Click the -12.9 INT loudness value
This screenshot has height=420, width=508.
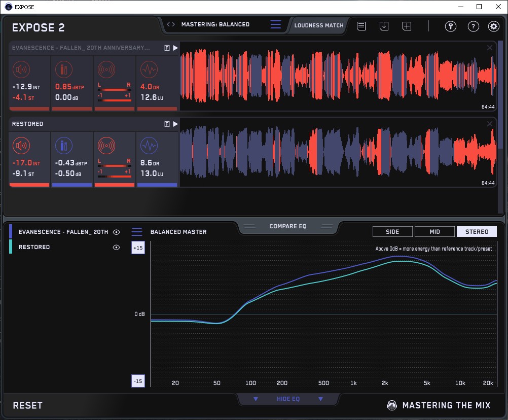26,87
